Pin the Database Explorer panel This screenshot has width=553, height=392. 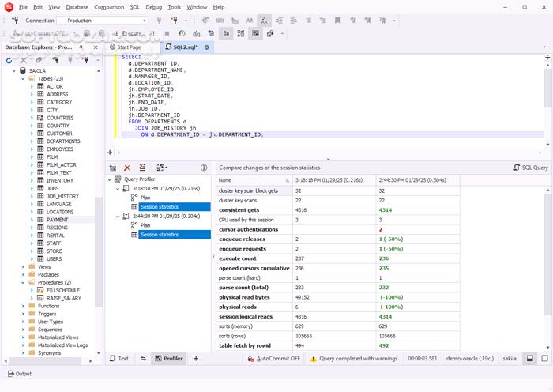81,47
